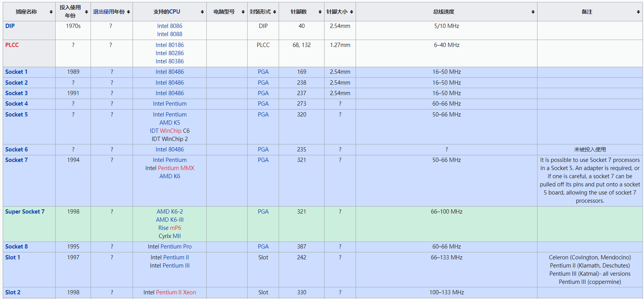This screenshot has height=299, width=644.
Task: Sort table by 总线速度 column arrows
Action: coord(533,12)
